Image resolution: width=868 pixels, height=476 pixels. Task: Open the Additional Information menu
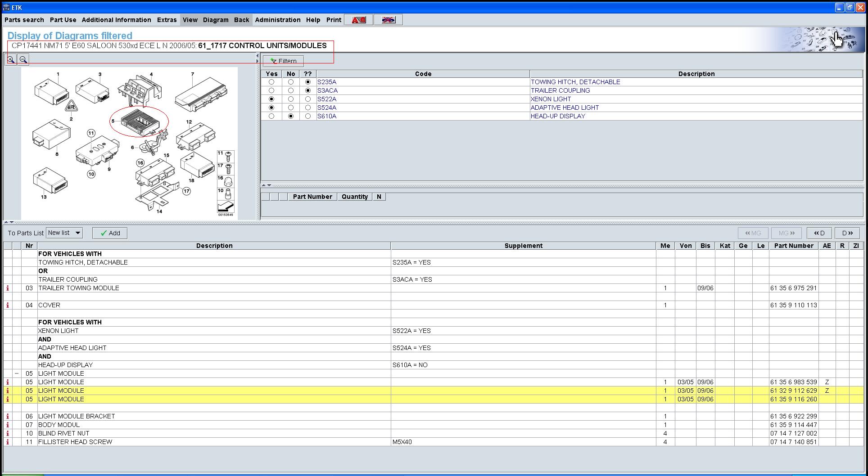tap(117, 20)
